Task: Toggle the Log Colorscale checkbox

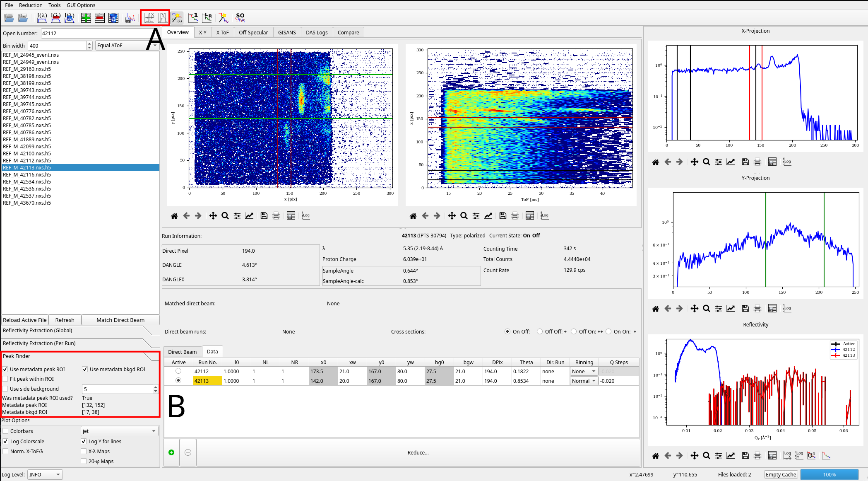Action: (x=5, y=441)
